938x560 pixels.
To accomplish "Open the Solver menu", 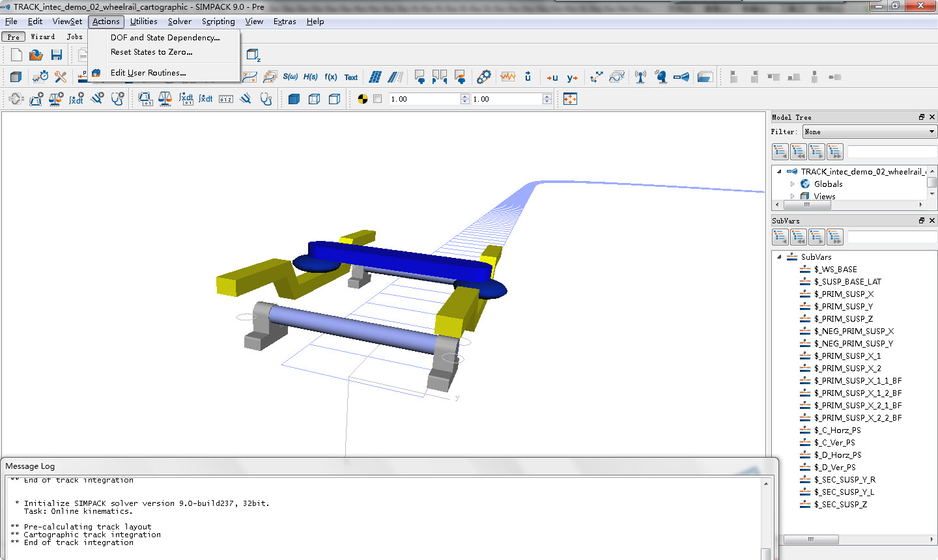I will click(180, 21).
